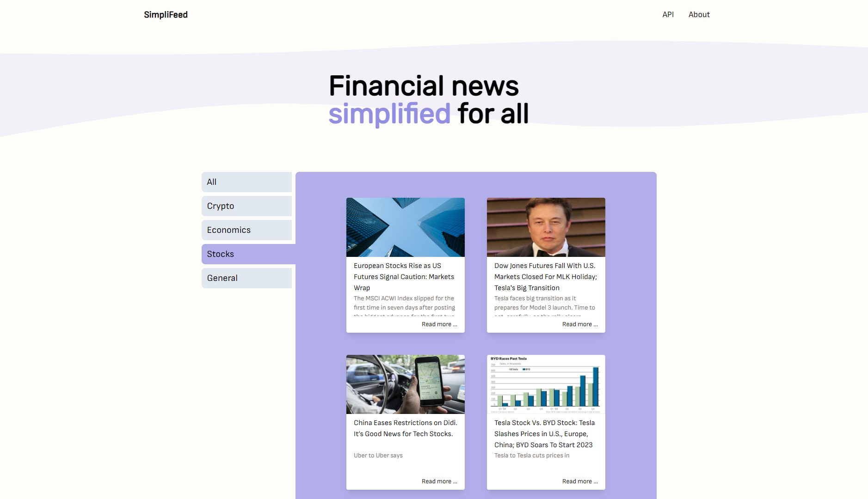Read more on Tesla vs BYD article
This screenshot has height=499, width=868.
point(580,481)
